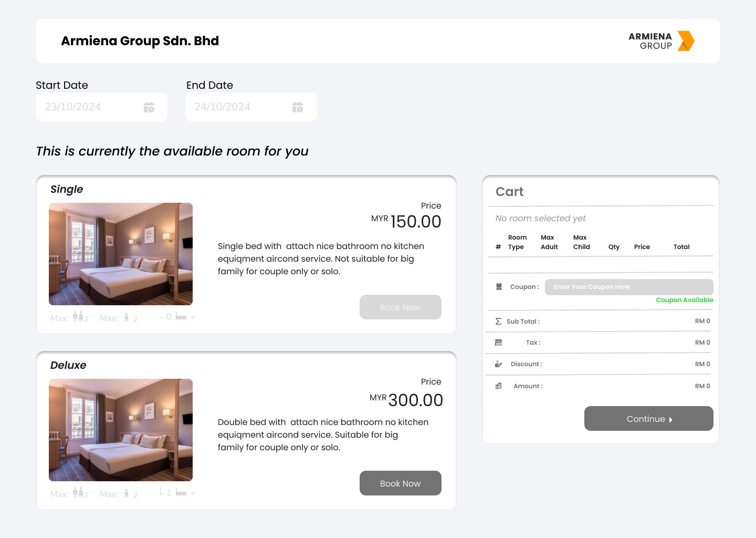Focus the Enter Your Coupon Here field
The width and height of the screenshot is (756, 538).
coord(628,287)
